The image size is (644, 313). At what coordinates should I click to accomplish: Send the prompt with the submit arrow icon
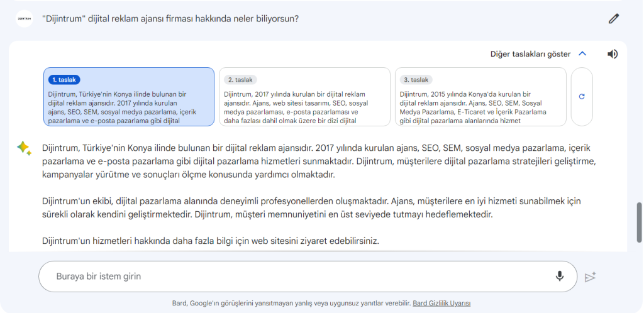pyautogui.click(x=590, y=277)
